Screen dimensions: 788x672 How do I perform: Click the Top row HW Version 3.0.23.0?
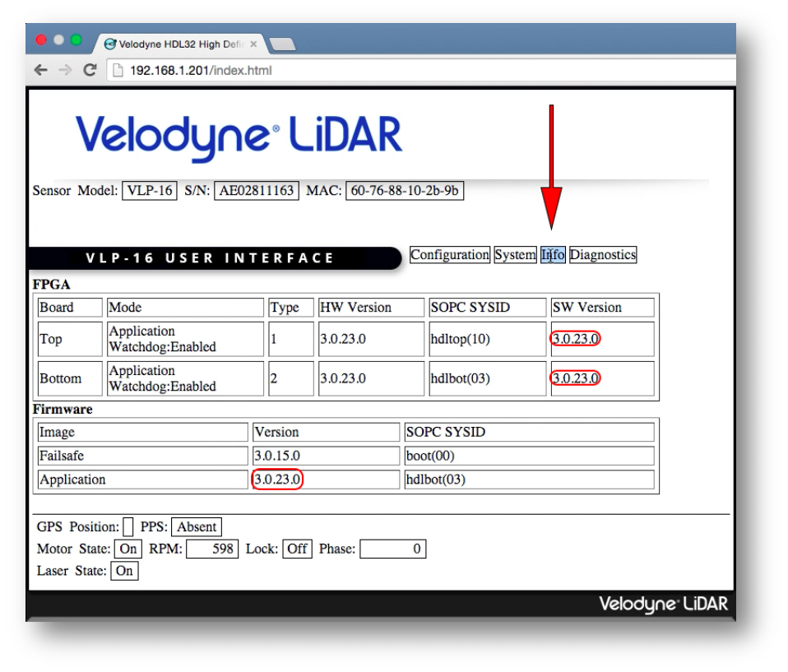[x=371, y=339]
